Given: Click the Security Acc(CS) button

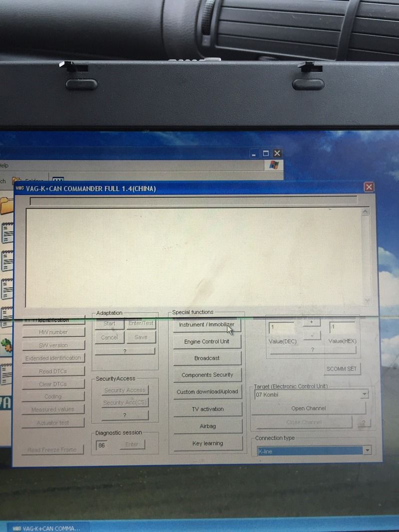Looking at the screenshot, I should click(125, 403).
